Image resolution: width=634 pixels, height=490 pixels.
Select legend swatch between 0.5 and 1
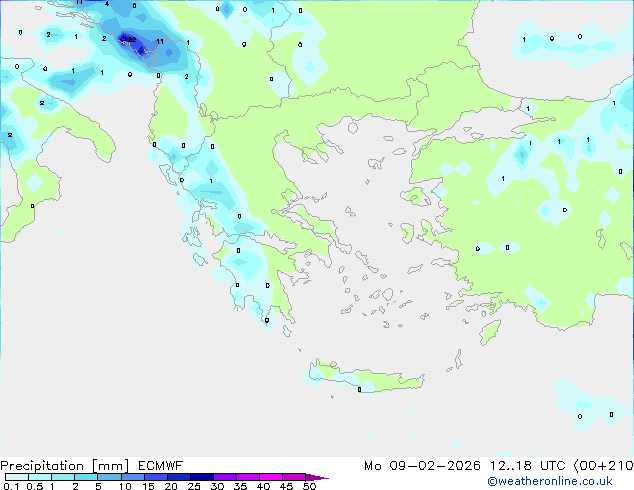point(40,477)
